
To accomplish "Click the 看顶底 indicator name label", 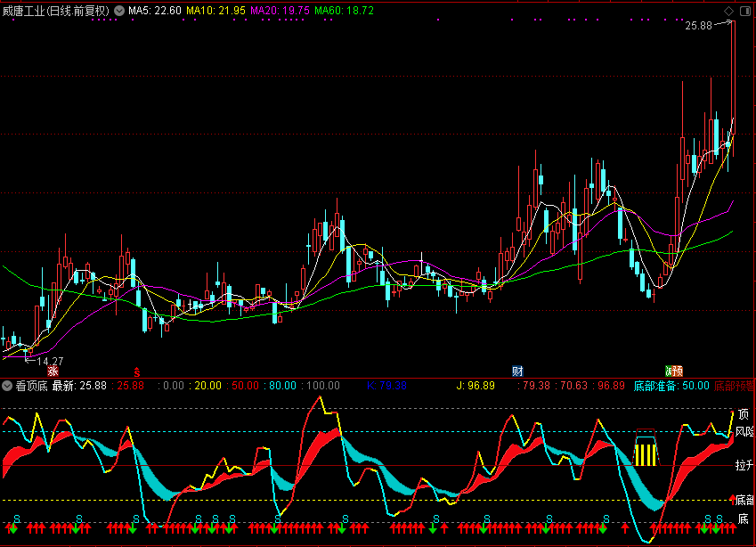I will point(31,386).
